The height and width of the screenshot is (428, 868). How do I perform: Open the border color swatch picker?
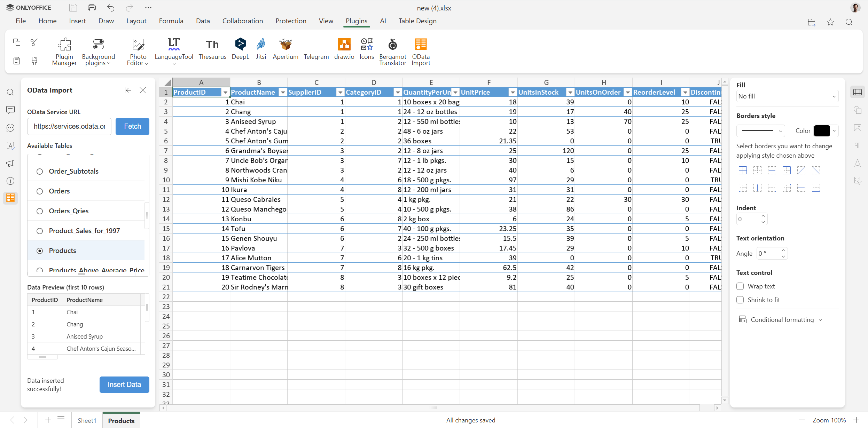pos(822,131)
